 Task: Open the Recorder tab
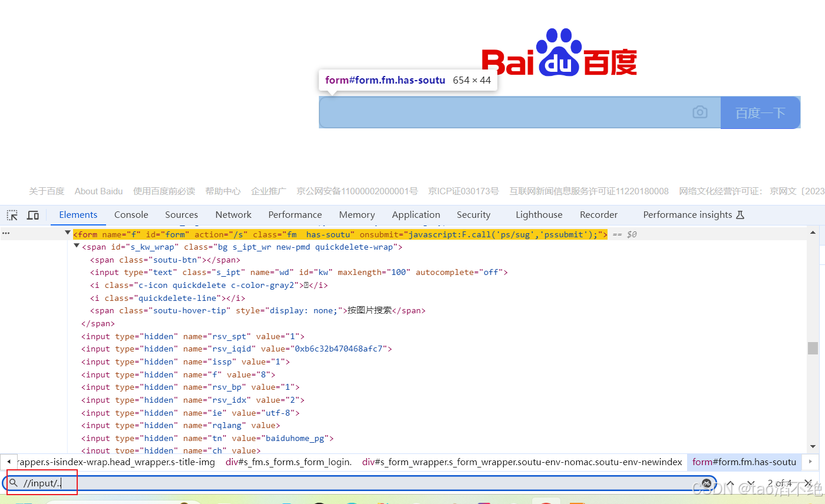tap(599, 215)
